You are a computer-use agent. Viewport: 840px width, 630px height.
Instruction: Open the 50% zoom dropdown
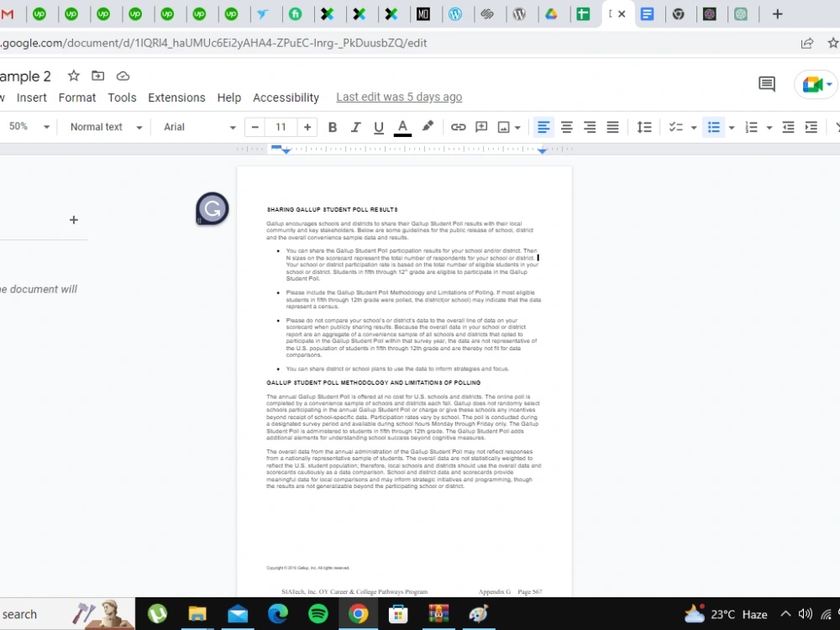click(28, 127)
